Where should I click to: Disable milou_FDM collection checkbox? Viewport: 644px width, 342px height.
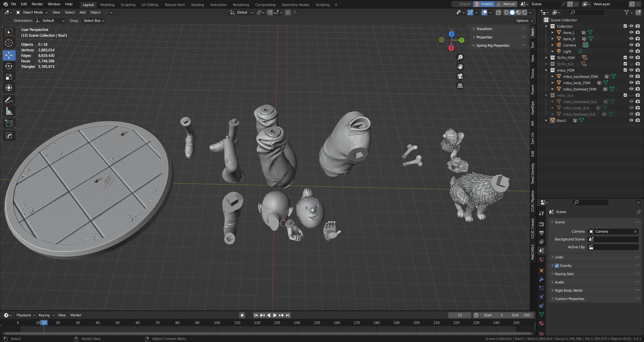(625, 70)
